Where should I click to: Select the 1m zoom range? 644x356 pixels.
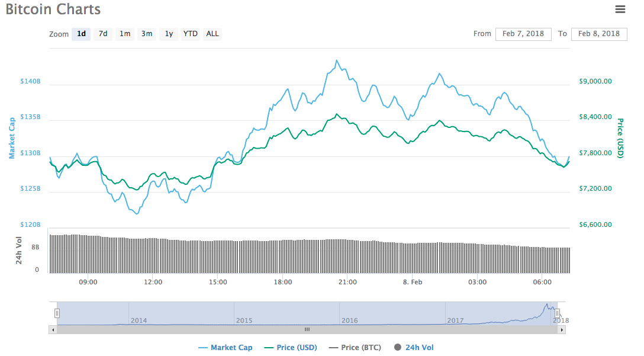[x=125, y=34]
